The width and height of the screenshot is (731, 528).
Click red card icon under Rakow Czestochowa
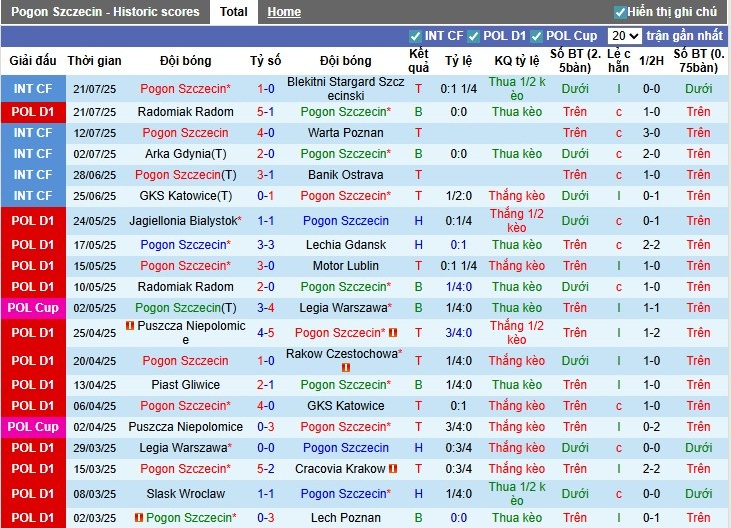tap(346, 368)
